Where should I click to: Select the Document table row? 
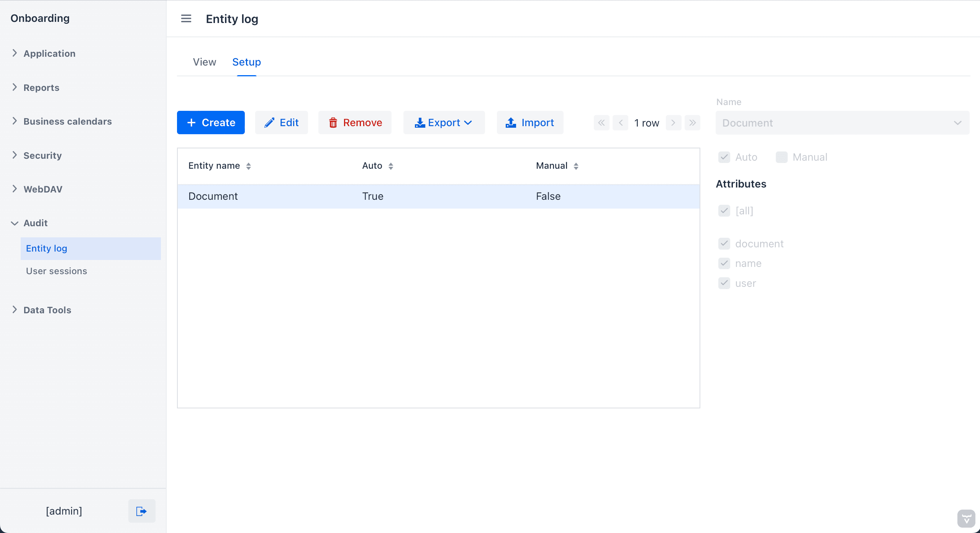(438, 196)
